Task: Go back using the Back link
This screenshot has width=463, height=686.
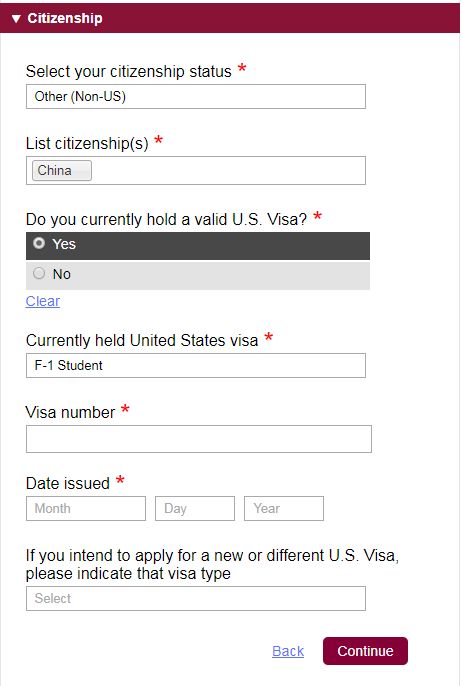Action: [x=288, y=651]
